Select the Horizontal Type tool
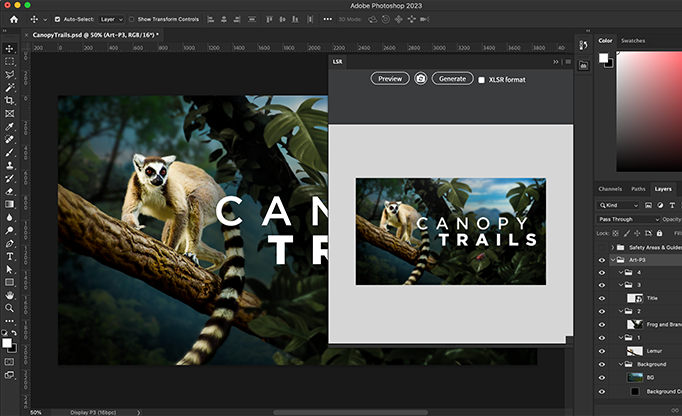 point(10,256)
